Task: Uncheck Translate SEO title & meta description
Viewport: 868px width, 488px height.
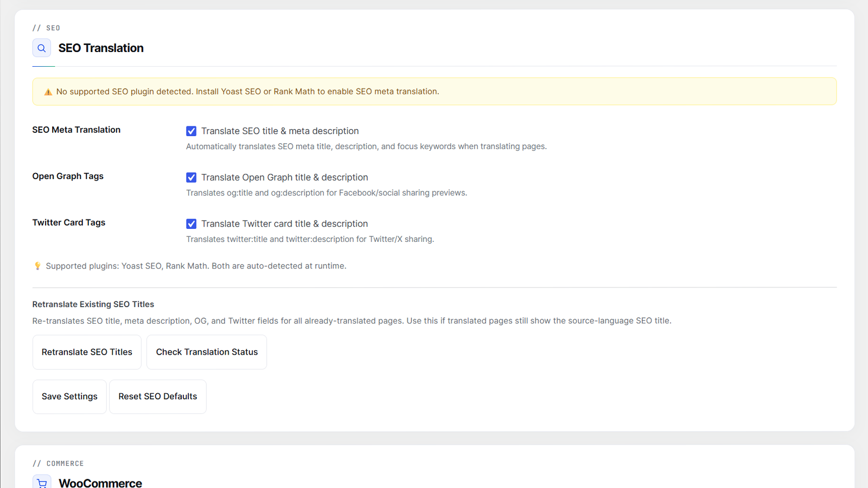Action: (192, 131)
